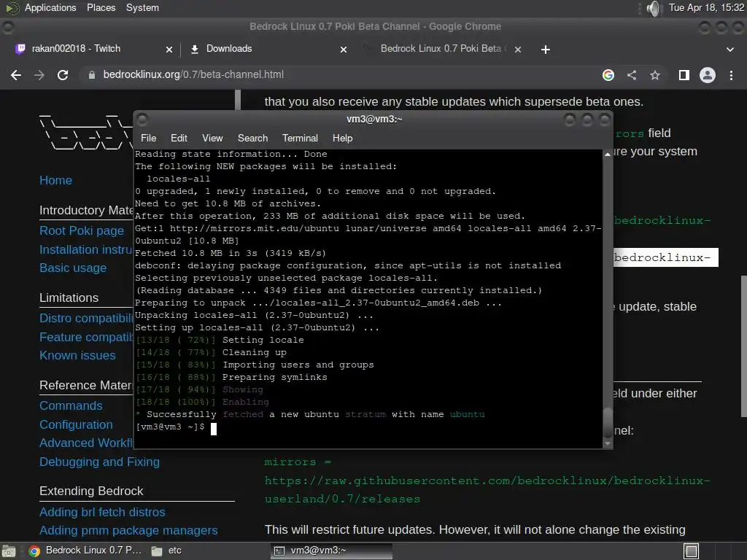Screen dimensions: 747x560
Task: Open Adding brl fetch distros link
Action: click(x=102, y=512)
